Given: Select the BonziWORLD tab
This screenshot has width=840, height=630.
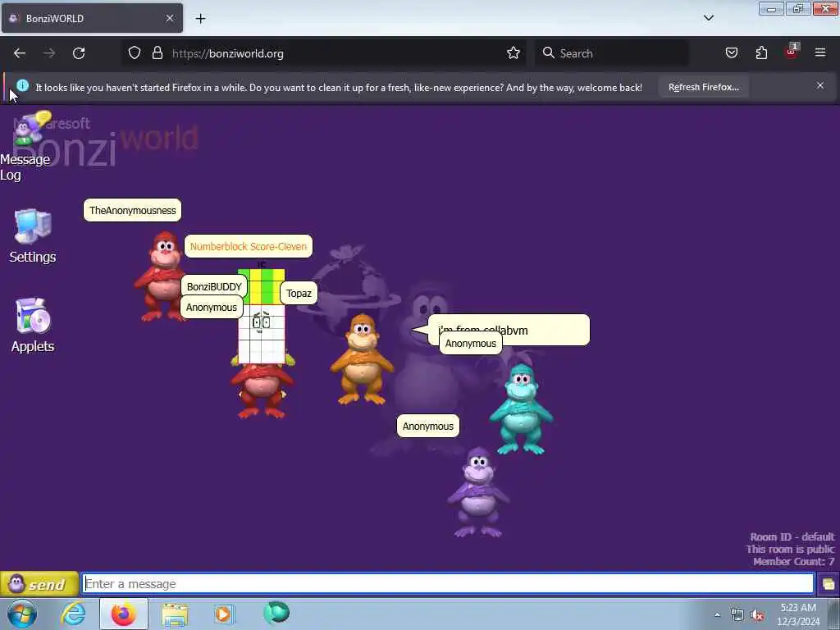Looking at the screenshot, I should (92, 18).
